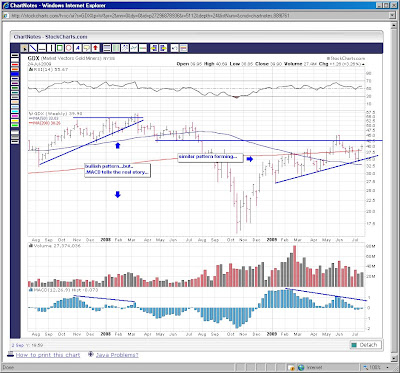
Task: Select the red ellipse tool
Action: (x=69, y=48)
